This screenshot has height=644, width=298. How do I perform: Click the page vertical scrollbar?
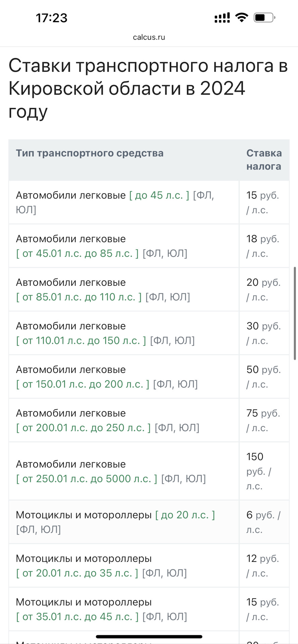pyautogui.click(x=295, y=313)
